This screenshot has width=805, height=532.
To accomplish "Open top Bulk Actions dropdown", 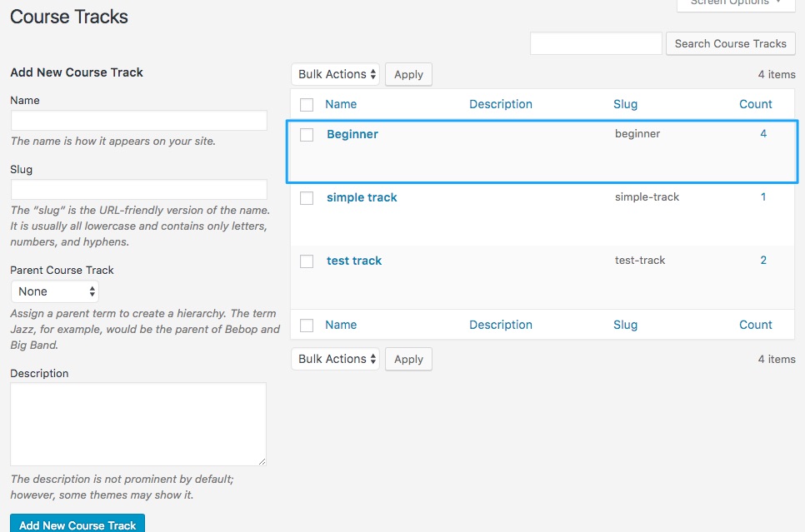I will (335, 74).
